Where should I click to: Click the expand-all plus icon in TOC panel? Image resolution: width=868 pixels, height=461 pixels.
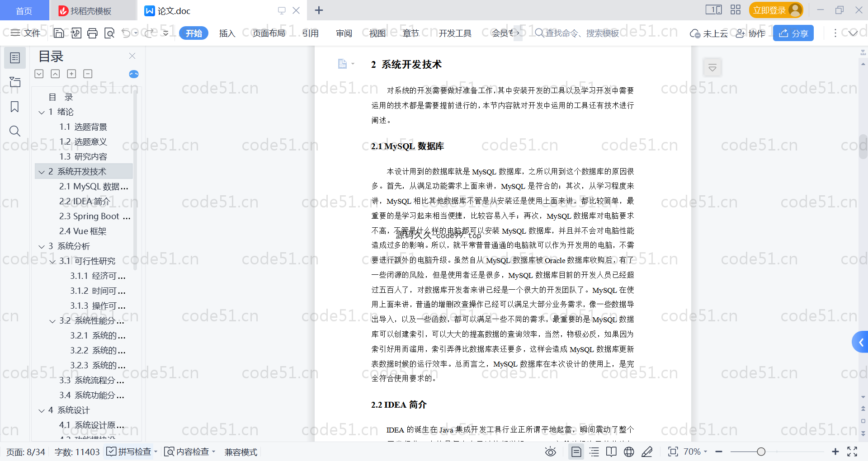tap(71, 74)
